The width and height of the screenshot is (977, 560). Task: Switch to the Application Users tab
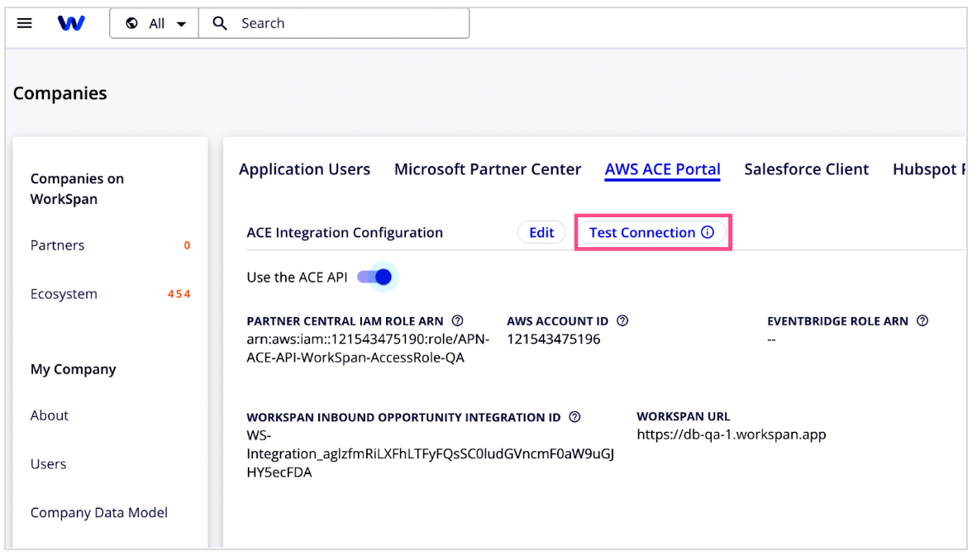click(x=305, y=169)
